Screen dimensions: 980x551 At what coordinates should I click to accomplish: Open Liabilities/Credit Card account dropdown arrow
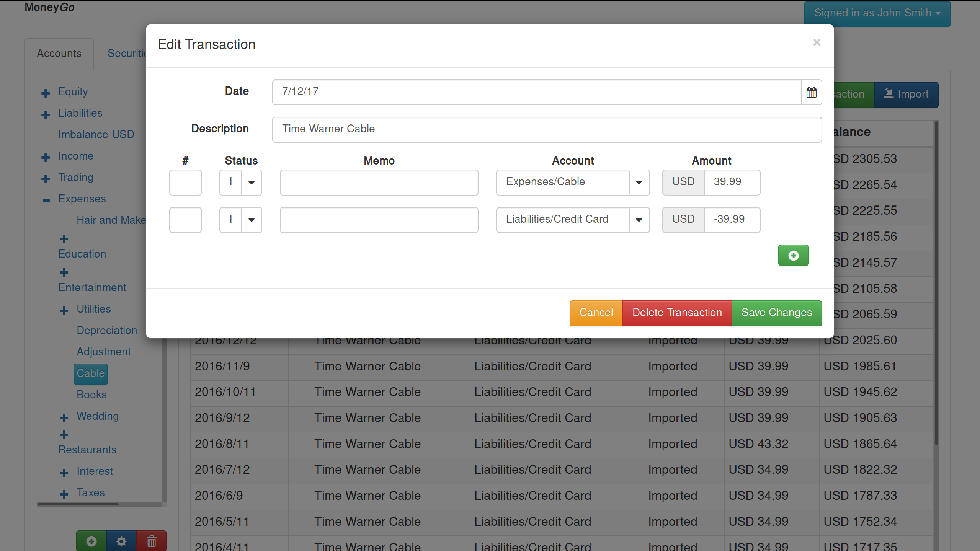639,220
